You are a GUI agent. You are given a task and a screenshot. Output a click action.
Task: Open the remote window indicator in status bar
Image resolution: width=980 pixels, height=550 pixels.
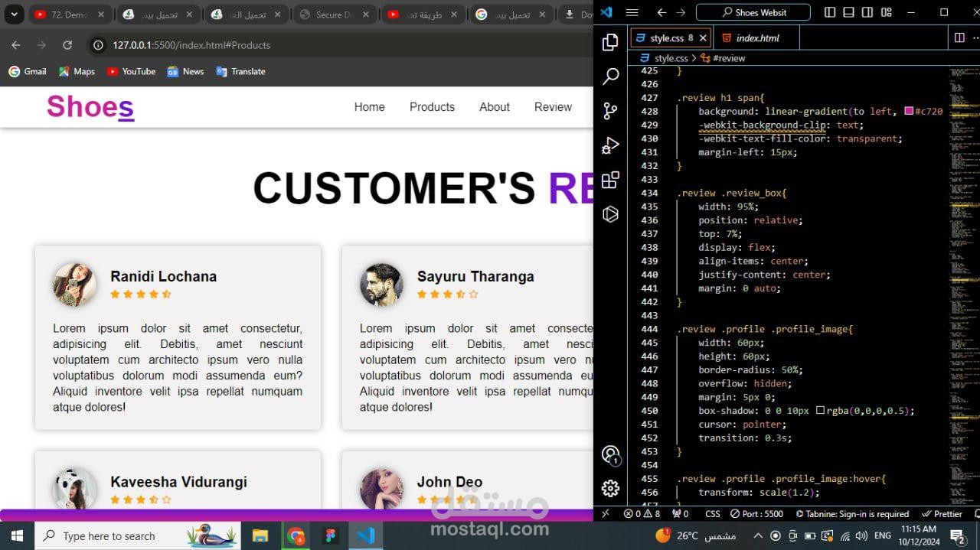pos(606,514)
